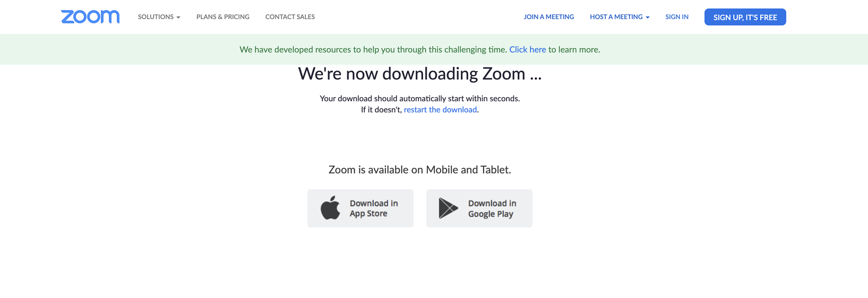Click the Apple logo icon

pos(330,208)
